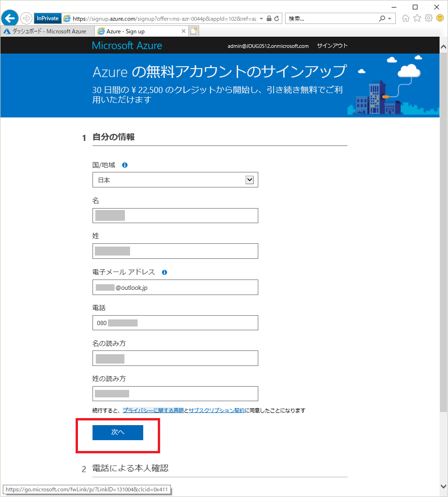Viewport: 448px width, 497px height.
Task: Click the InPrivate indicator badge
Action: 47,18
